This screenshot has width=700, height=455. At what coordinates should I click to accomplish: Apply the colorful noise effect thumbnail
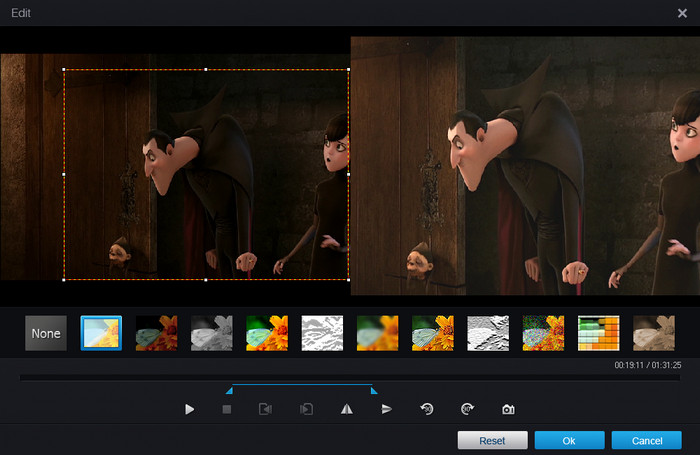click(543, 333)
